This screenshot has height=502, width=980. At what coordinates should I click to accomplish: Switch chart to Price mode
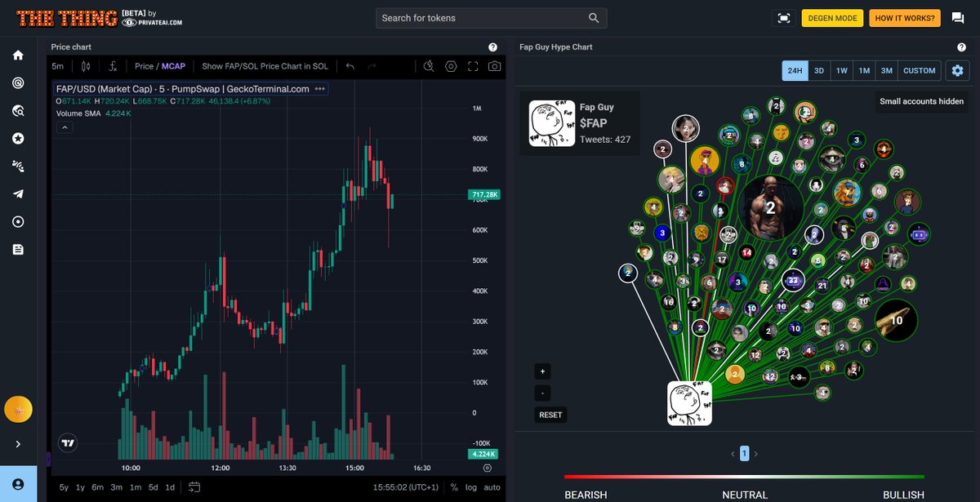[x=144, y=66]
